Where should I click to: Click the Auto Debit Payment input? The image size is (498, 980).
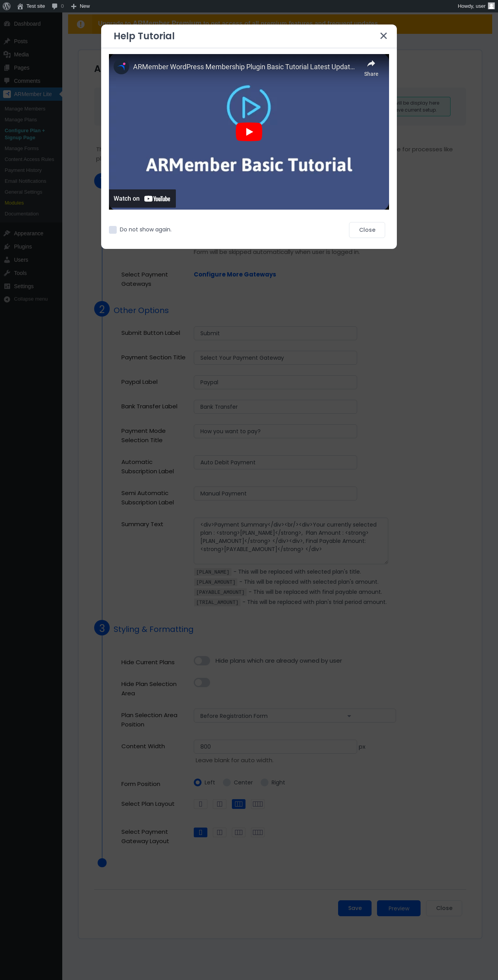[275, 462]
